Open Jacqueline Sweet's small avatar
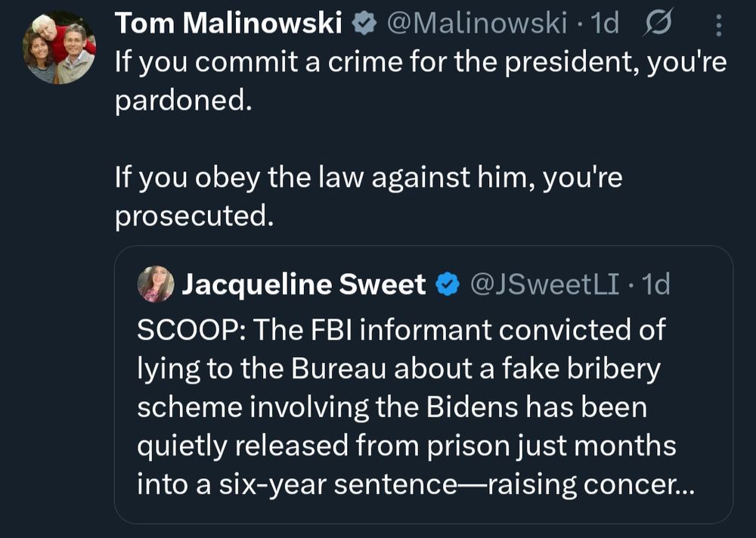Screen dimensions: 756x538 click(x=156, y=285)
